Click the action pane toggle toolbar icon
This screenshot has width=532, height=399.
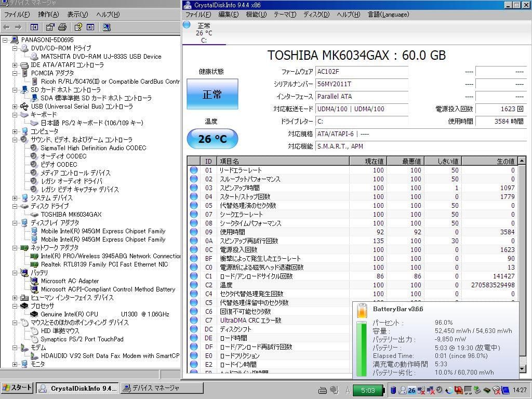pyautogui.click(x=90, y=27)
